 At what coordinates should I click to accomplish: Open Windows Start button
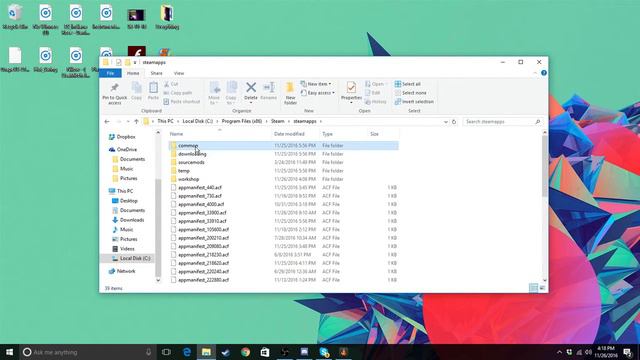click(9, 352)
